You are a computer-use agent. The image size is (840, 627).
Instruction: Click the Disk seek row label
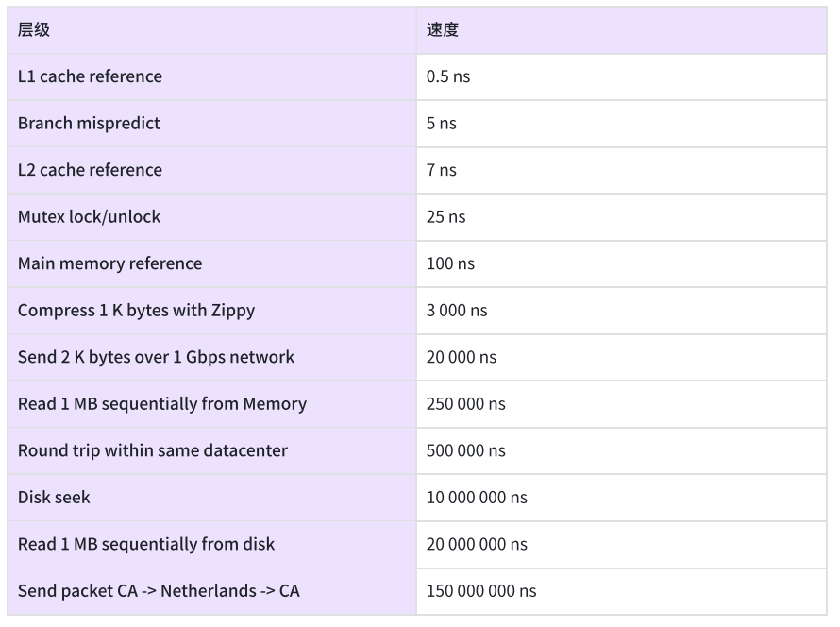pyautogui.click(x=212, y=498)
